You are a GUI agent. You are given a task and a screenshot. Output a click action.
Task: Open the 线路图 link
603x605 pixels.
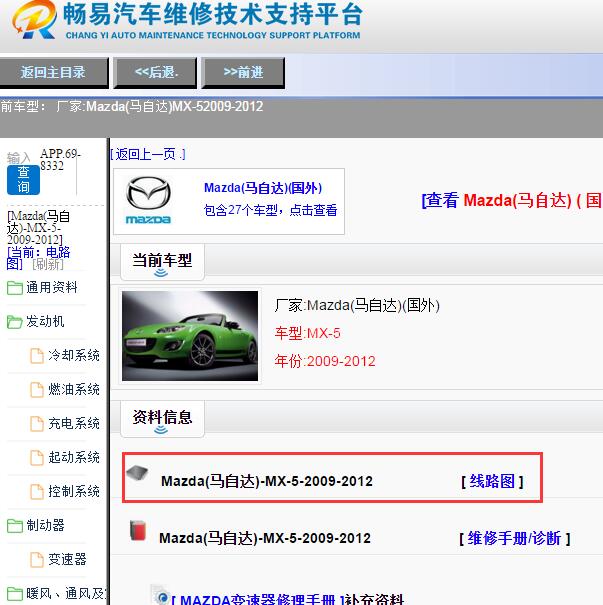(492, 481)
